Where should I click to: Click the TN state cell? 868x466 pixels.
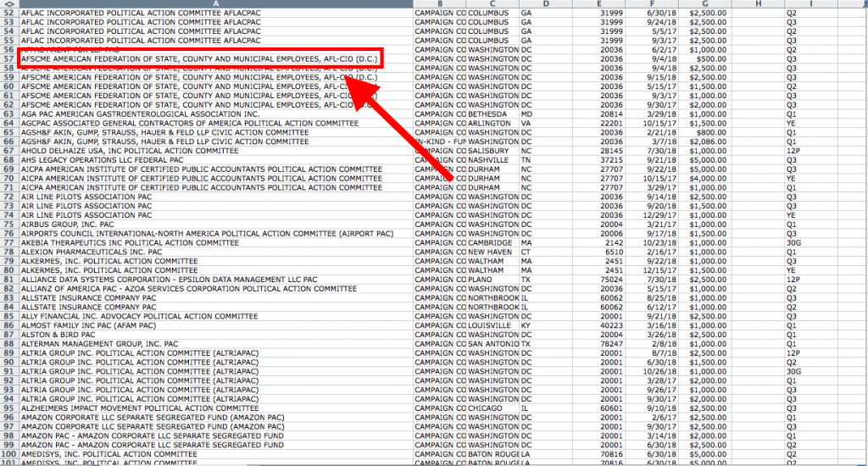point(546,160)
